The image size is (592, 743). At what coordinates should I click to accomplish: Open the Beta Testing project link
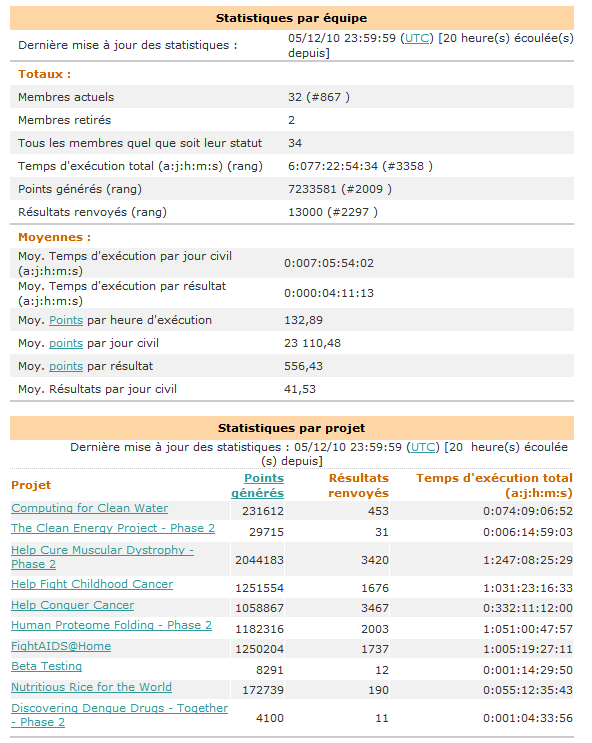46,666
